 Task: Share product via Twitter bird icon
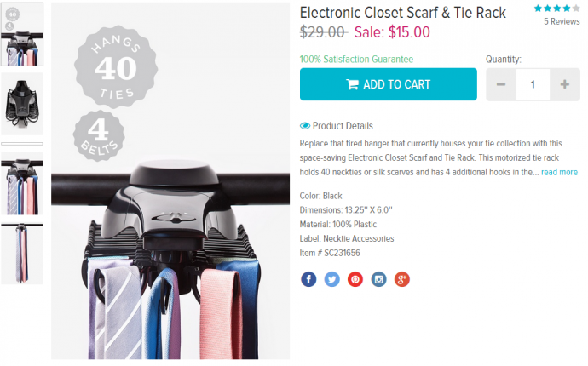(331, 279)
